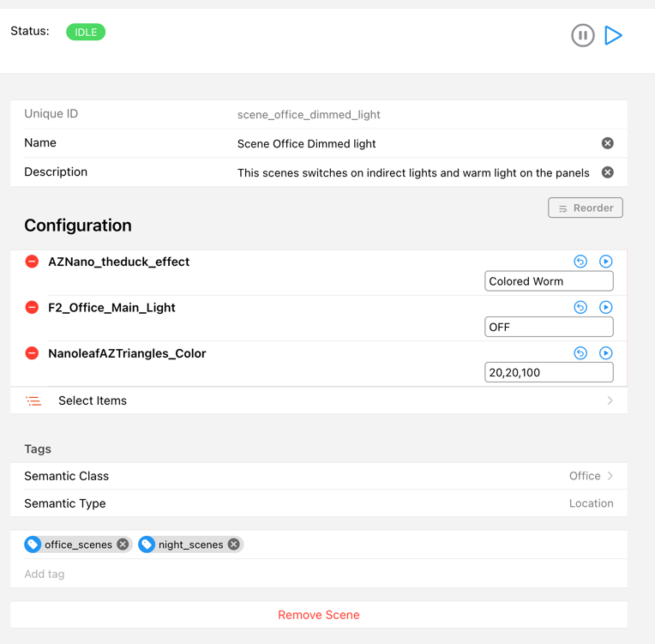
Task: Click the red Remove Scene link
Action: [x=318, y=615]
